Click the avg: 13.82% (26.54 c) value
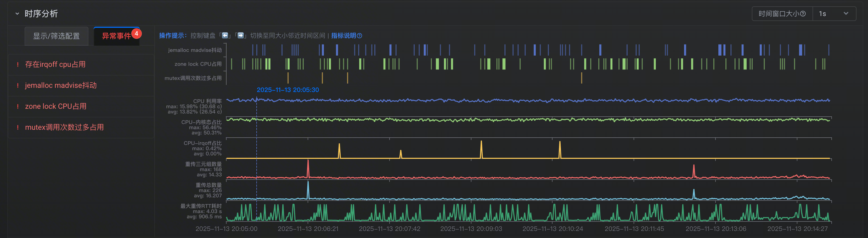The width and height of the screenshot is (868, 238). (x=195, y=112)
